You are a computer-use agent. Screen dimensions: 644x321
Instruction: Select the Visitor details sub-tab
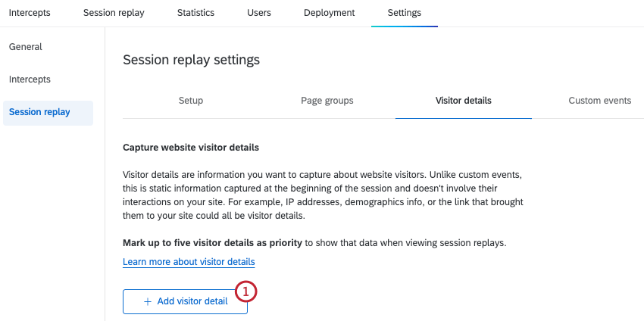point(463,101)
